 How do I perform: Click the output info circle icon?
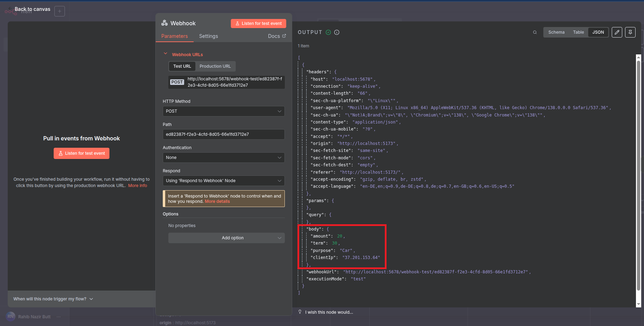pos(337,32)
